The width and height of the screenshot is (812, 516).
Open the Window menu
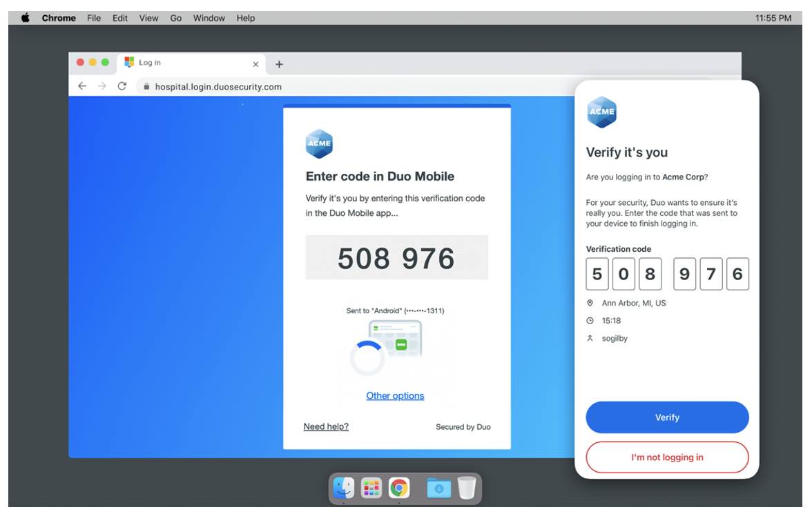pyautogui.click(x=209, y=18)
